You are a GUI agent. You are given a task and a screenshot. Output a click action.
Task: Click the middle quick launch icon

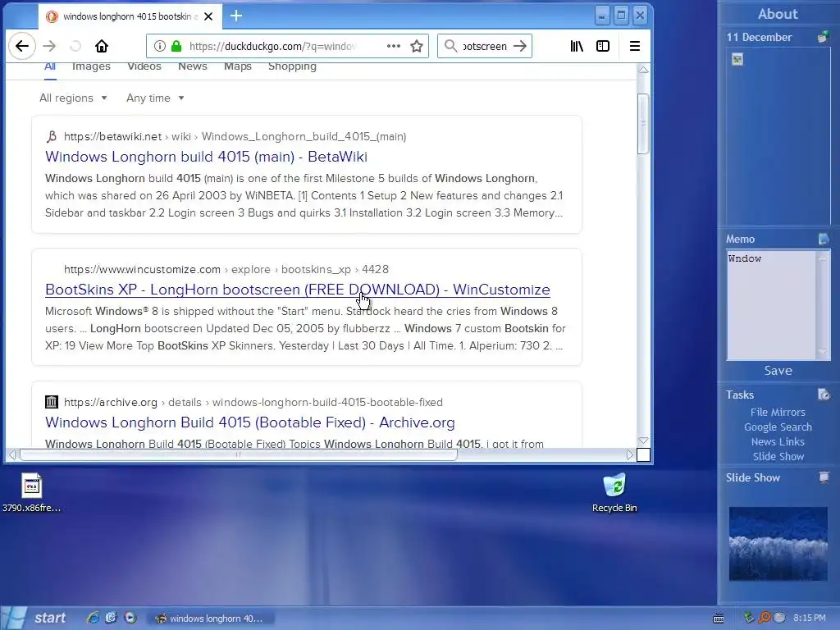(x=112, y=618)
